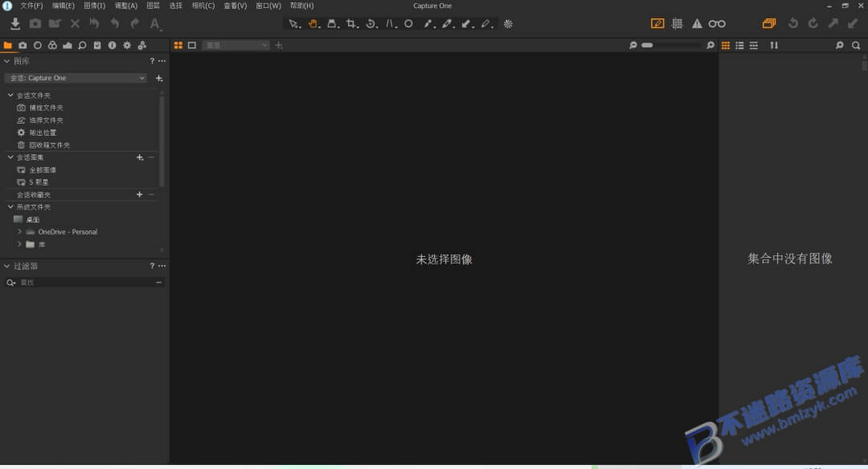Viewport: 868px width, 469px height.
Task: Open the 查看(V) menu
Action: (235, 6)
